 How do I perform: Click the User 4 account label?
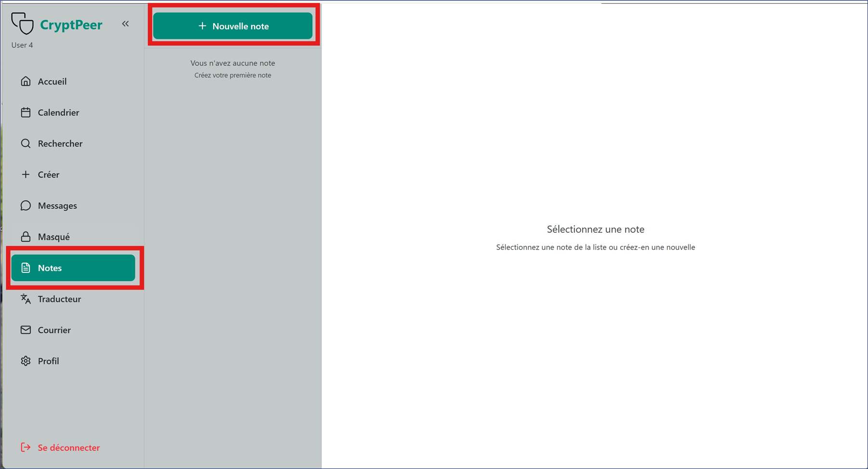click(22, 45)
